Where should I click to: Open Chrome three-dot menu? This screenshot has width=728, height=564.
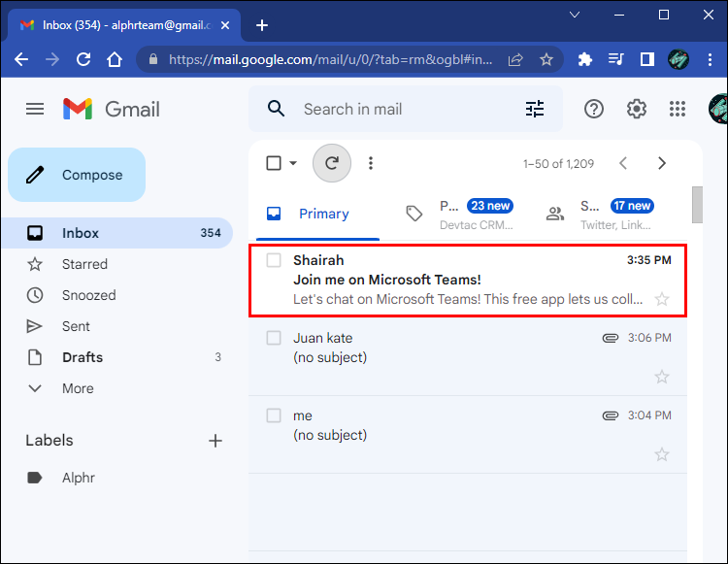click(710, 59)
